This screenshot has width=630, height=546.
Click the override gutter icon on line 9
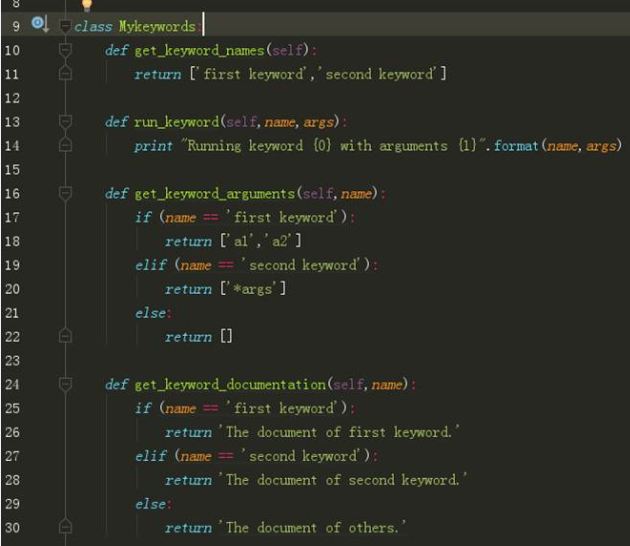40,24
